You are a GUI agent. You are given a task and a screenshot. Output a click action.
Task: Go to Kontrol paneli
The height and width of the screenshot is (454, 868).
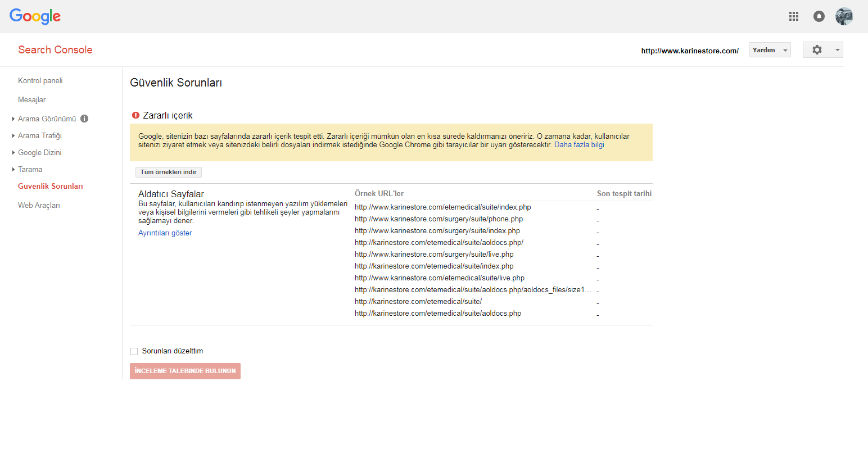(x=40, y=80)
